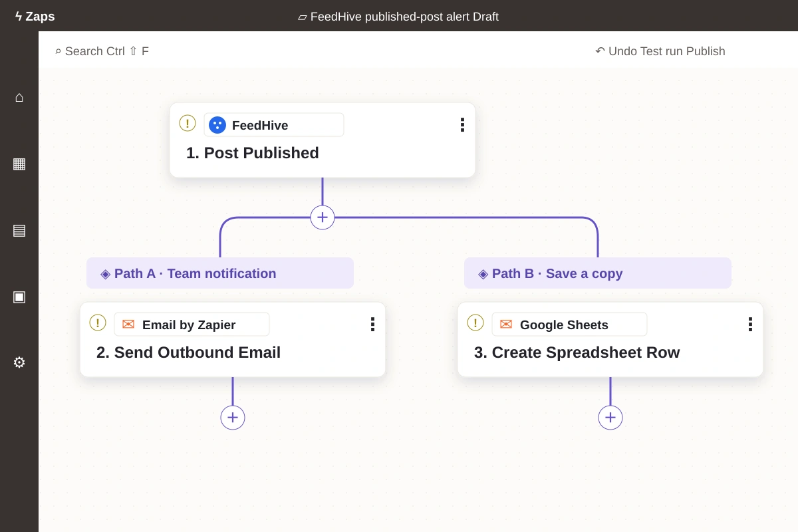798x532 pixels.
Task: Select the FeedHive app selector
Action: (274, 125)
